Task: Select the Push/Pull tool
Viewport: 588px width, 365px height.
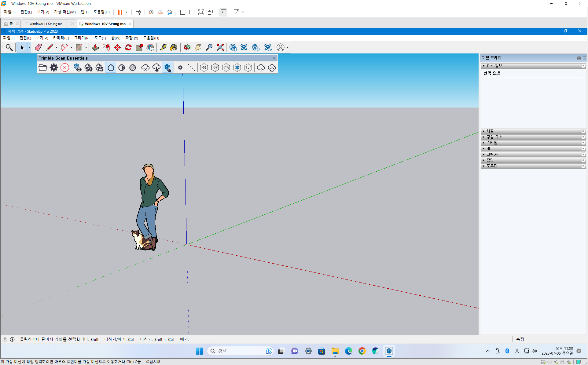Action: [x=95, y=47]
